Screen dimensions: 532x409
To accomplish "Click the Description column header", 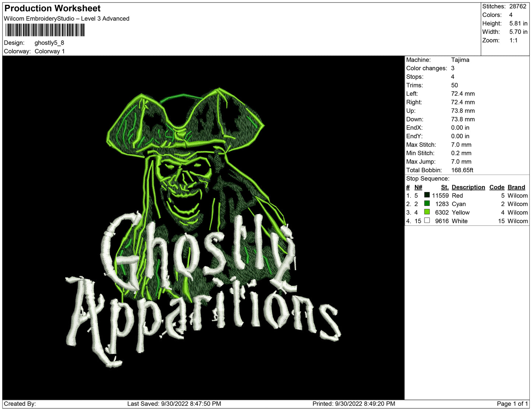I will tap(468, 187).
